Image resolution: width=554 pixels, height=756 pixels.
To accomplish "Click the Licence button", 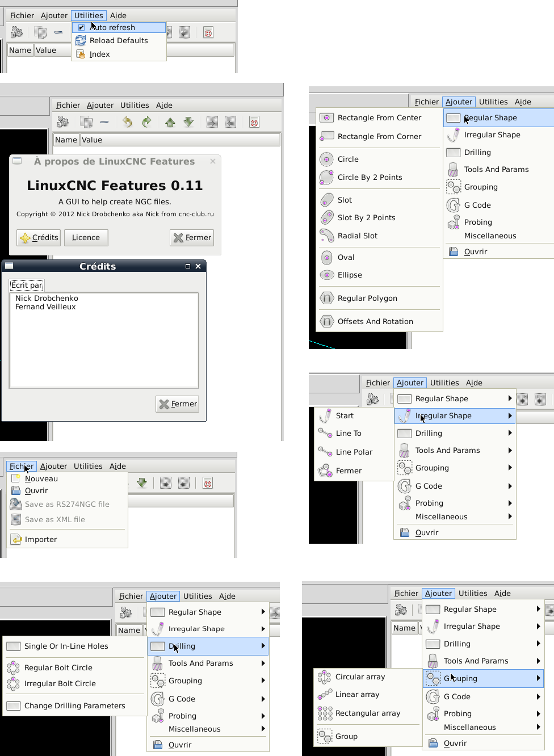I will click(86, 238).
